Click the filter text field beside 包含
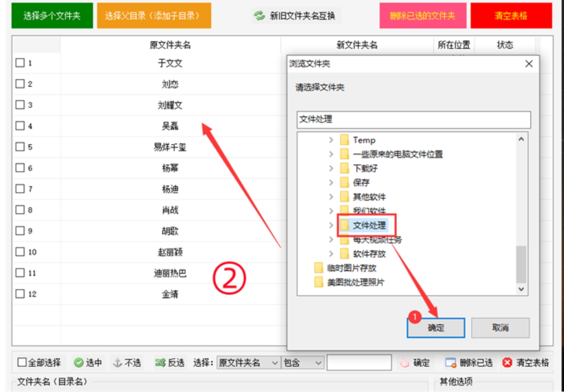 pos(359,363)
